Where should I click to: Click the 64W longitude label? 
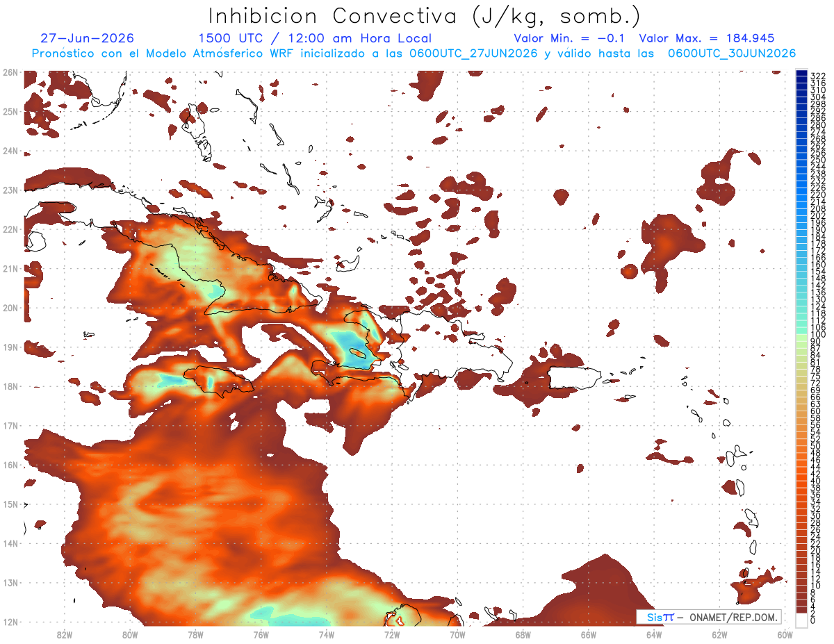click(x=653, y=634)
